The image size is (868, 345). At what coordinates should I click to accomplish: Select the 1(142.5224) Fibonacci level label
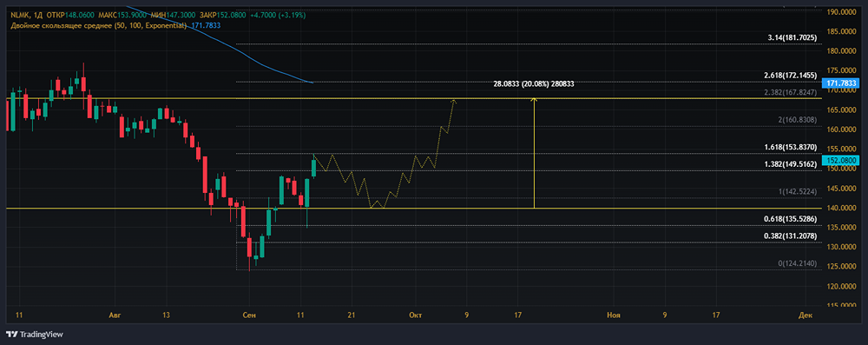(797, 191)
